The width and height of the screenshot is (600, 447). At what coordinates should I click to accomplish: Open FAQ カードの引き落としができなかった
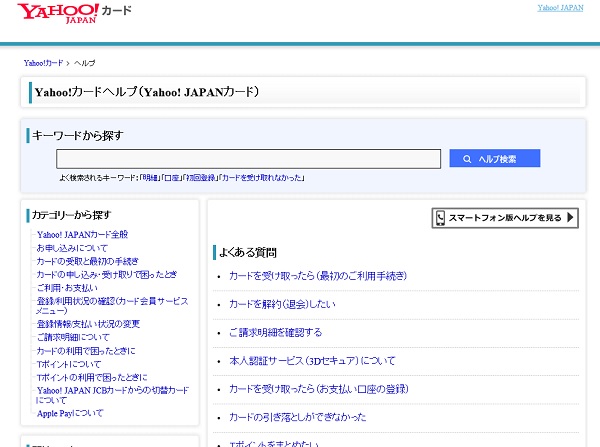tap(298, 417)
